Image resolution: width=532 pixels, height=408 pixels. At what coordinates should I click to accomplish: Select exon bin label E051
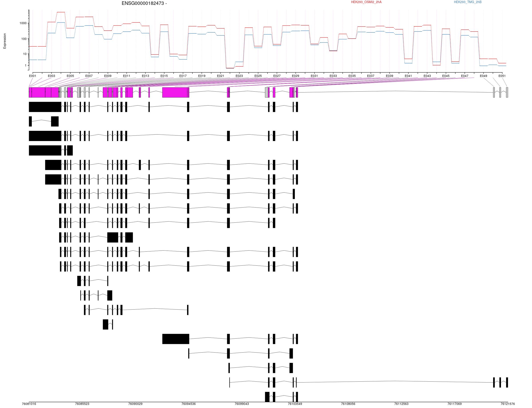[x=502, y=76]
